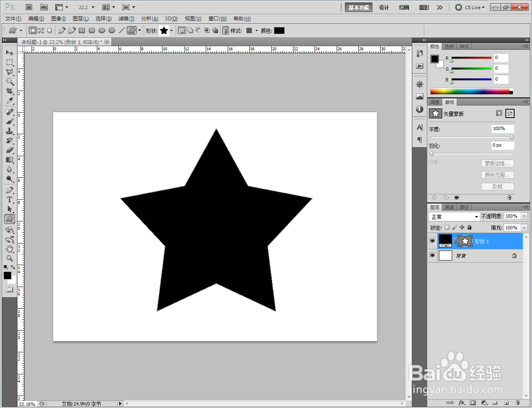532x408 pixels.
Task: Switch to the 设计 workspace
Action: click(384, 7)
